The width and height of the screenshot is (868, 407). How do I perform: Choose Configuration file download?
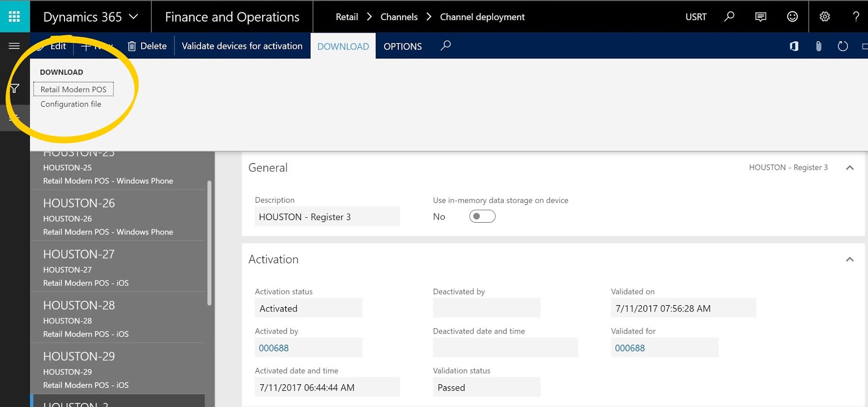pyautogui.click(x=71, y=104)
